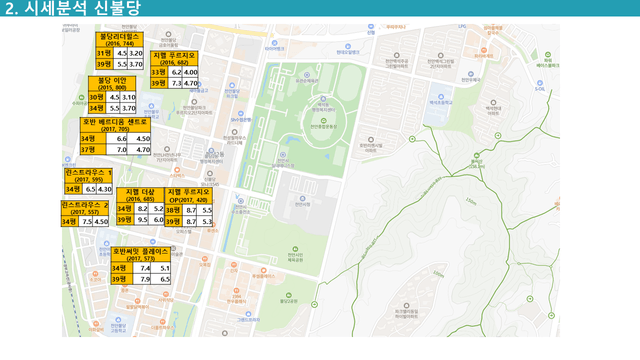The image size is (640, 360).
Task: Click the 천안시청 city hall marker
Action: pyautogui.click(x=302, y=199)
